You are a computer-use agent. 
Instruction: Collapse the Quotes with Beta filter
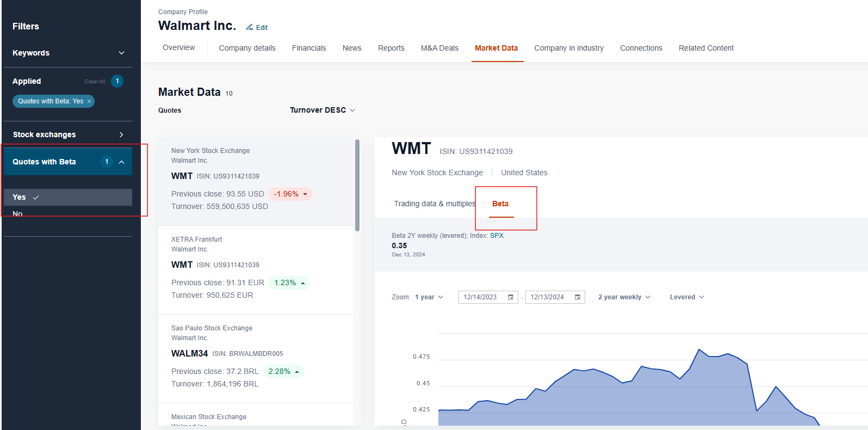(68, 162)
